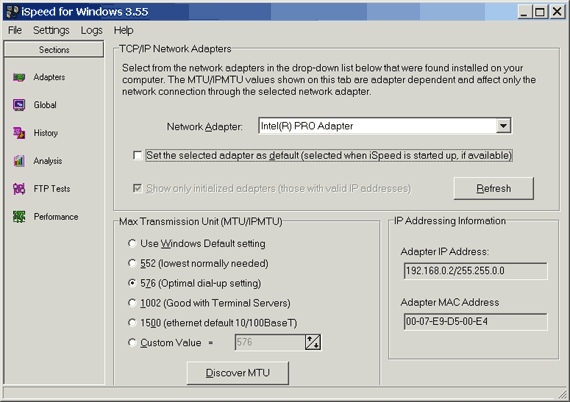Open the Adapters section icon
570x402 pixels.
tap(19, 77)
